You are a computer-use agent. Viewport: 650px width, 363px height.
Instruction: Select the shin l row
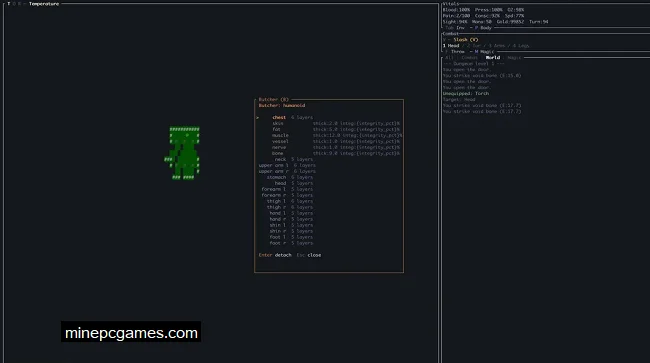tap(291, 225)
